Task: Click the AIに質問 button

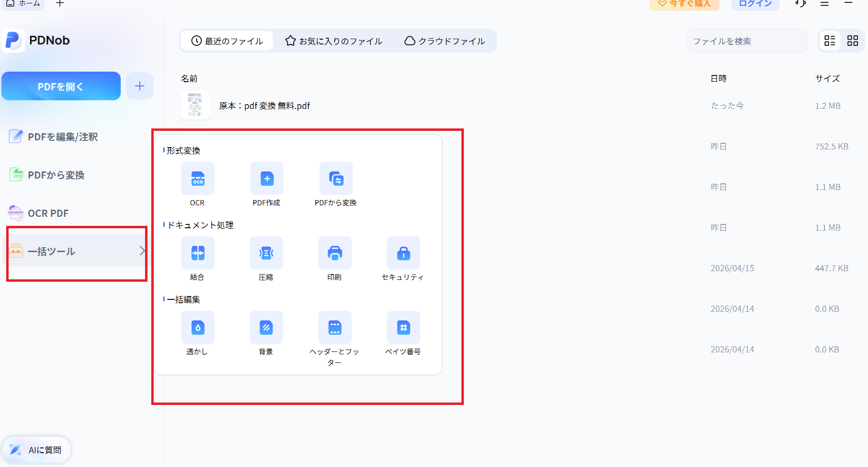Action: [36, 450]
